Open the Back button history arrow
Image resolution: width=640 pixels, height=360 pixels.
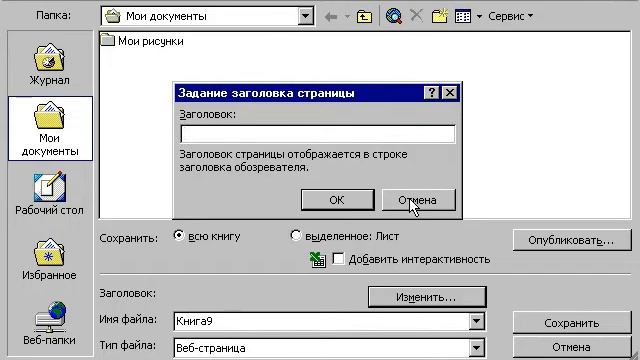(347, 17)
